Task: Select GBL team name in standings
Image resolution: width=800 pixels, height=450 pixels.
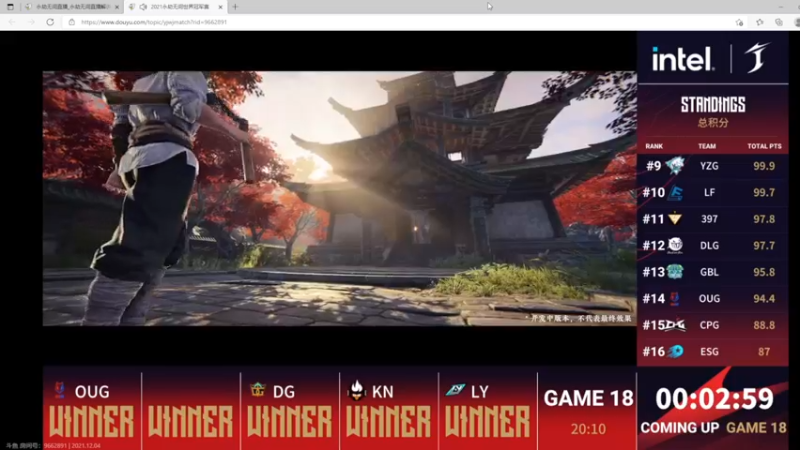Action: pyautogui.click(x=709, y=272)
